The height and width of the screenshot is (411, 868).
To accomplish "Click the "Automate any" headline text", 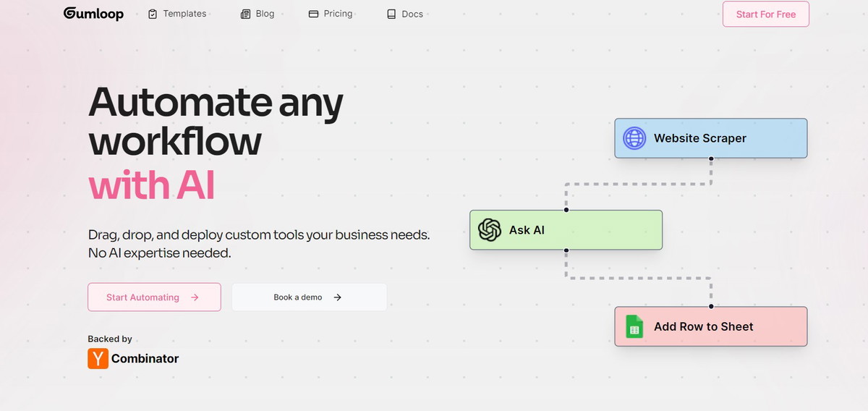I will point(216,104).
